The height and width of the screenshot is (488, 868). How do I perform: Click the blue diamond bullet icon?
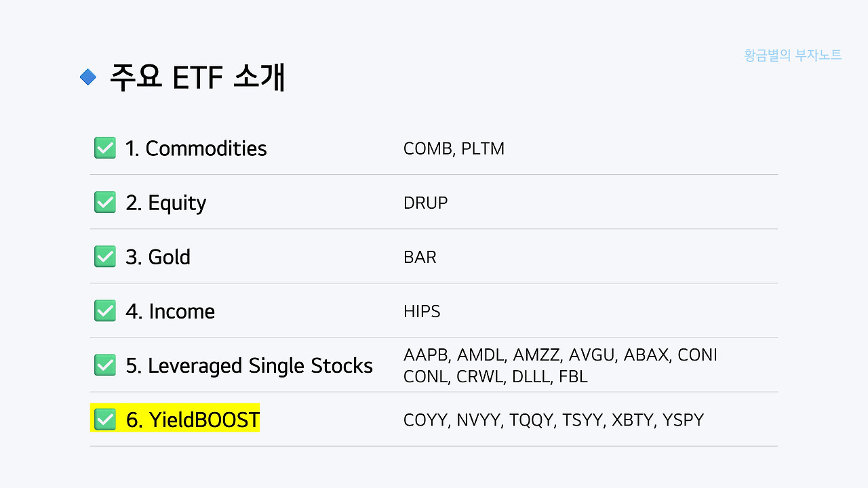pyautogui.click(x=88, y=77)
